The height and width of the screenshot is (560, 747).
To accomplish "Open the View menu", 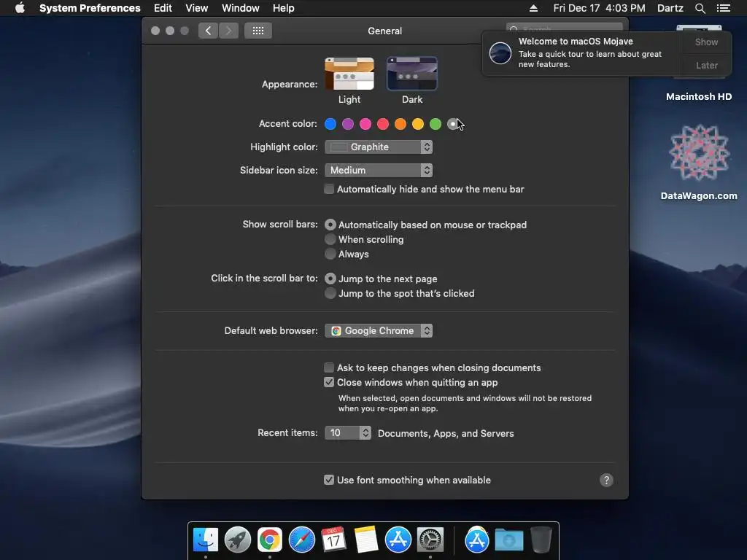I will [197, 8].
